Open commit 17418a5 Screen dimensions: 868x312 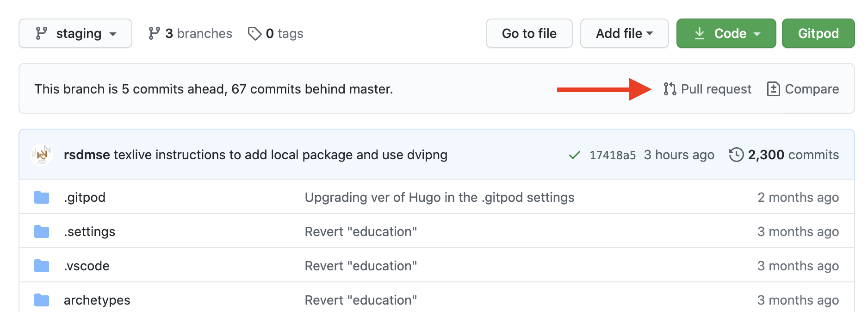point(614,155)
